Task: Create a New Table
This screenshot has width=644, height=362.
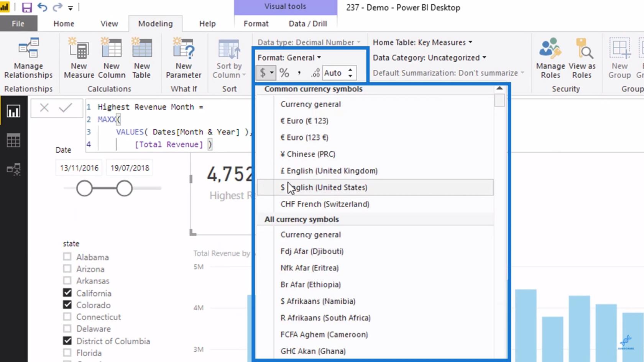Action: click(x=142, y=58)
